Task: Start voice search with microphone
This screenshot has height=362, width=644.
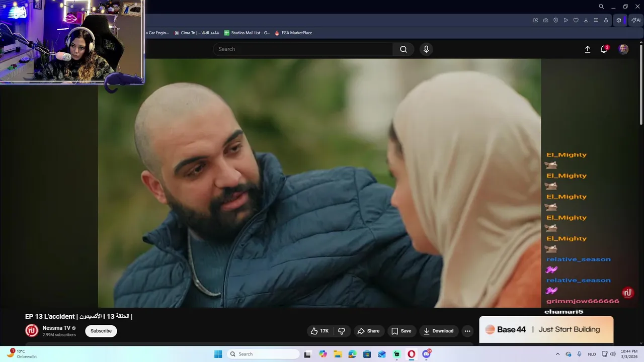Action: (426, 49)
